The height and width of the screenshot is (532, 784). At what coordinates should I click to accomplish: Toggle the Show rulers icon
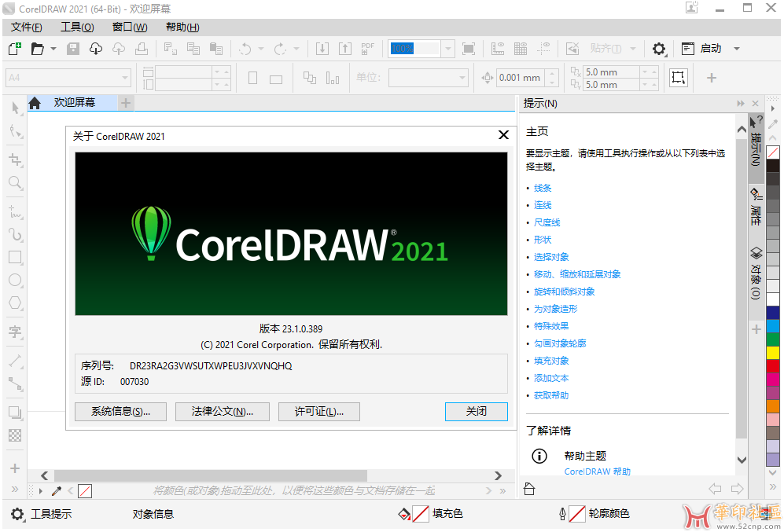(x=498, y=49)
